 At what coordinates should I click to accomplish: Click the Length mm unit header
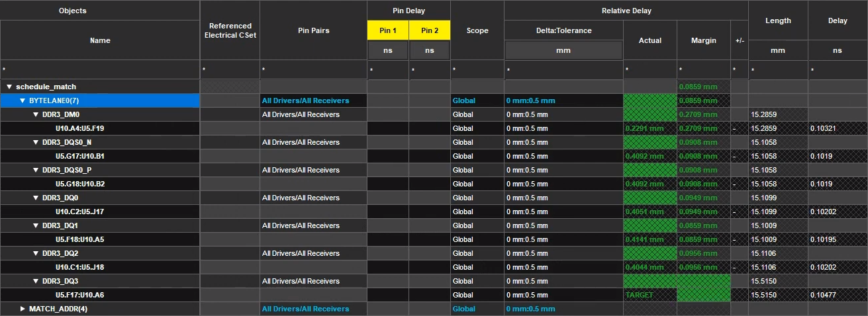778,50
